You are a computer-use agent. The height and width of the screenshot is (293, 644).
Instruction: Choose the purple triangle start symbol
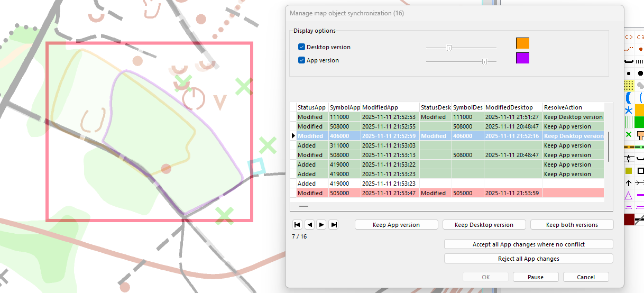click(x=629, y=195)
